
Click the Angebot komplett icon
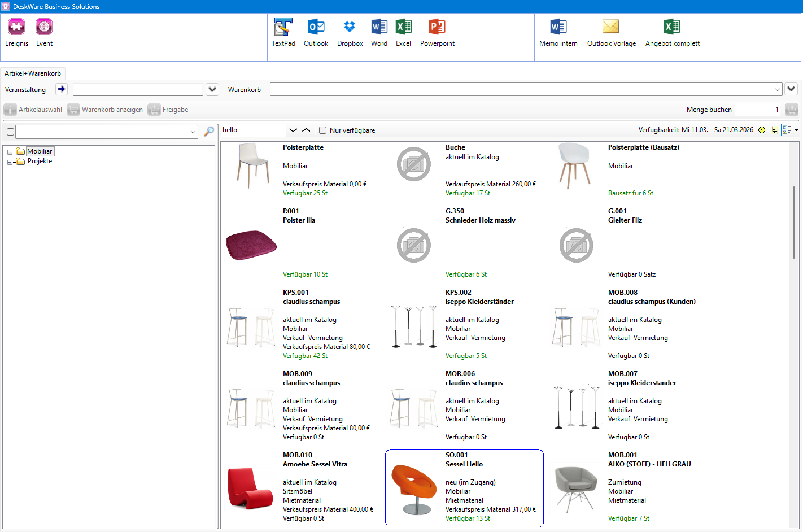point(671,31)
